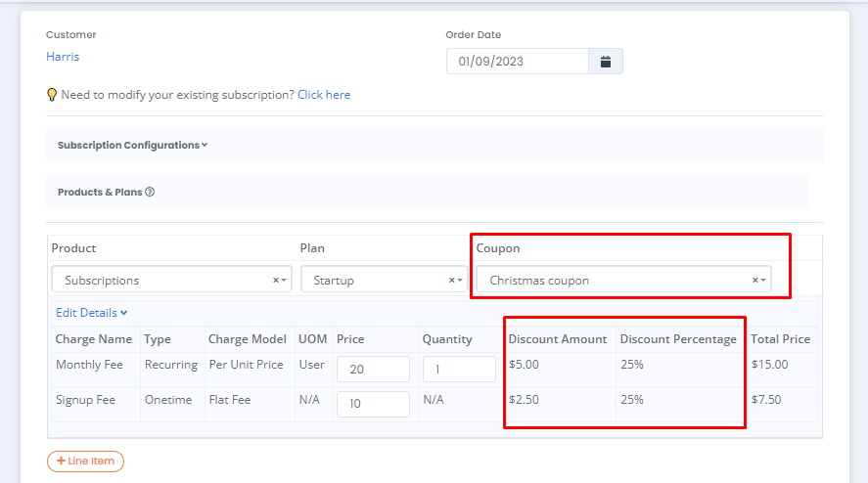Add a new Line Item

tap(85, 461)
